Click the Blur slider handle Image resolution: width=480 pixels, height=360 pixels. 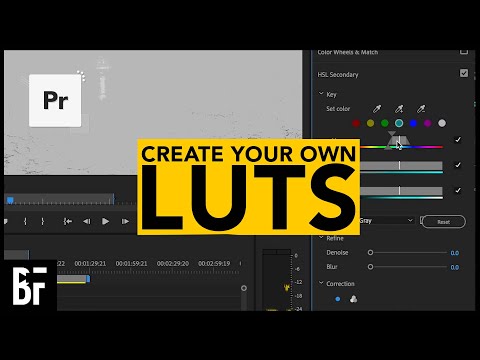(x=370, y=267)
